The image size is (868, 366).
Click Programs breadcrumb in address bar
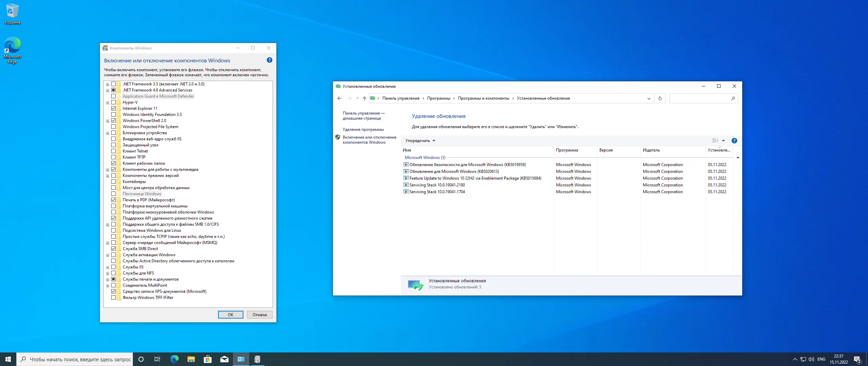[x=438, y=99]
